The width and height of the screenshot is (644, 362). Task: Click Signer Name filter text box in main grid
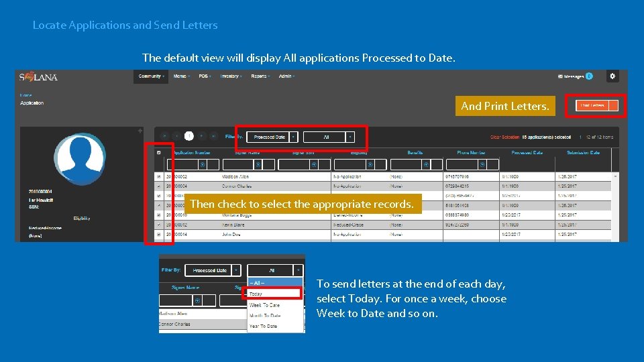coord(238,165)
